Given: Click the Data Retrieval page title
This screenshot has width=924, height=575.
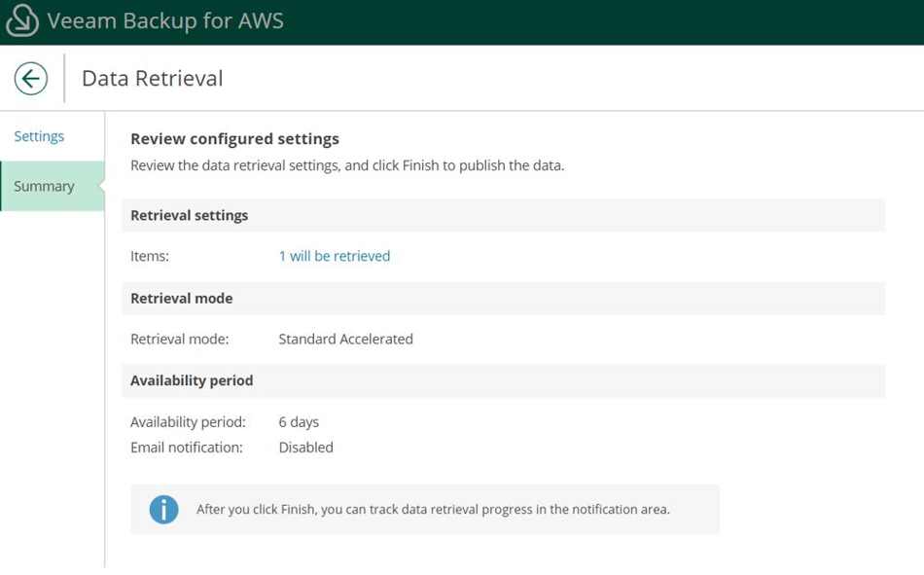Looking at the screenshot, I should (x=152, y=79).
